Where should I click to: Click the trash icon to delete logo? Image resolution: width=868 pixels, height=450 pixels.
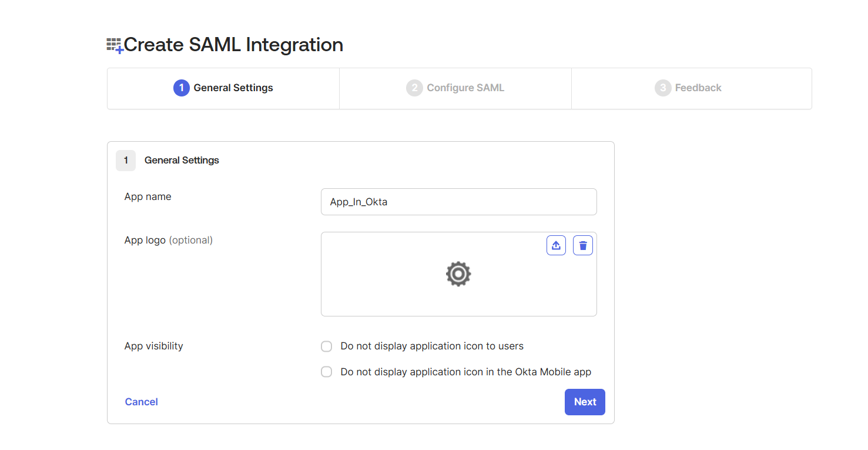582,245
